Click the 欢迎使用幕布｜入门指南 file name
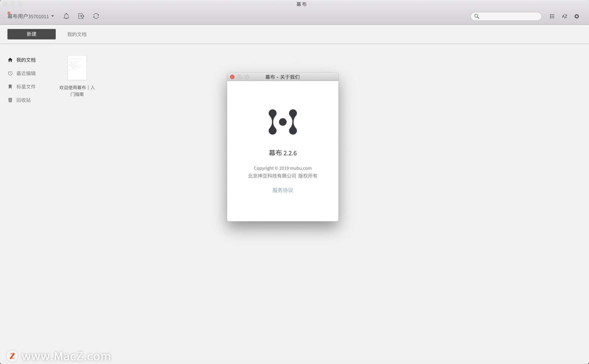Viewport: 589px width, 364px height. tap(77, 91)
